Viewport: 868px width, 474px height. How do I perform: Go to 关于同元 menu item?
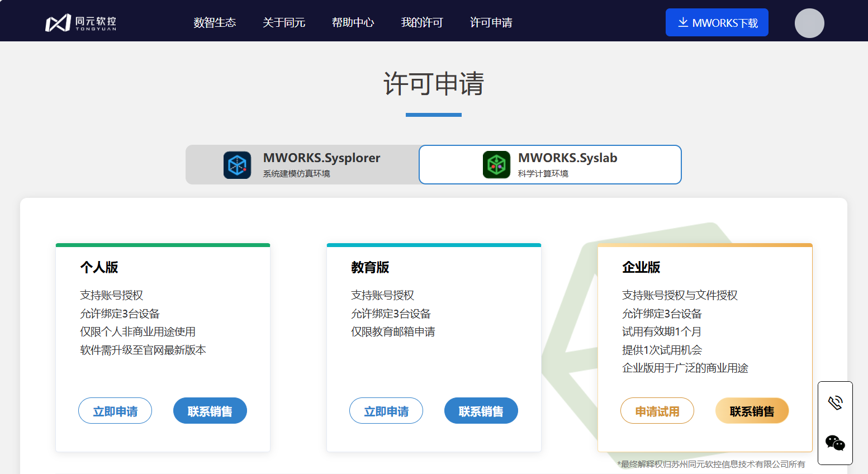point(284,22)
